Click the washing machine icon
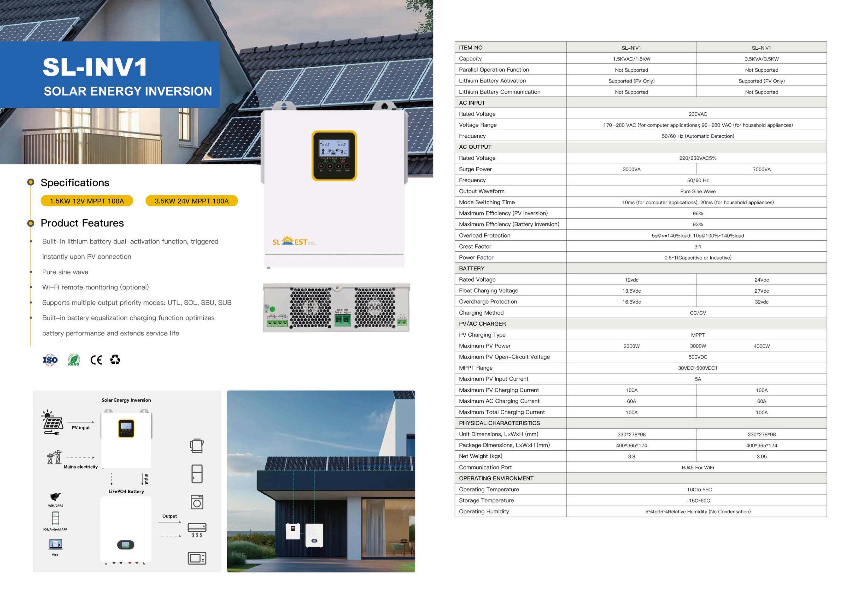868x614 pixels. 197,502
